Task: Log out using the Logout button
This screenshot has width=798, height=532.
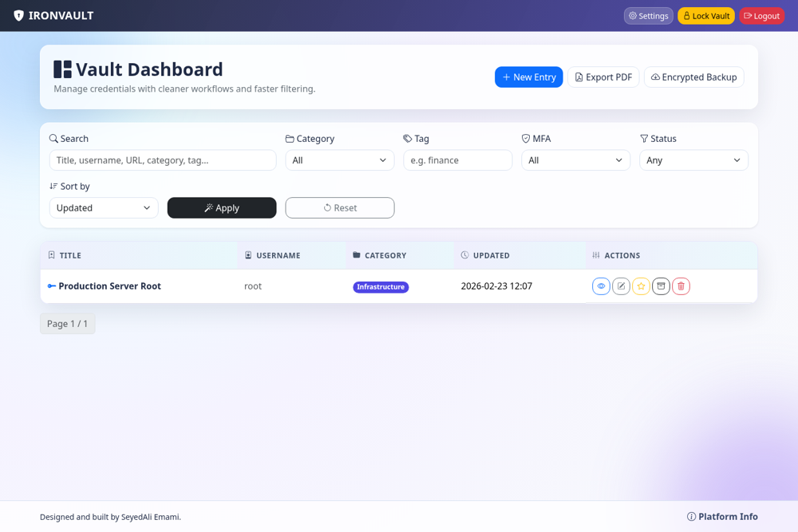Action: pyautogui.click(x=761, y=16)
